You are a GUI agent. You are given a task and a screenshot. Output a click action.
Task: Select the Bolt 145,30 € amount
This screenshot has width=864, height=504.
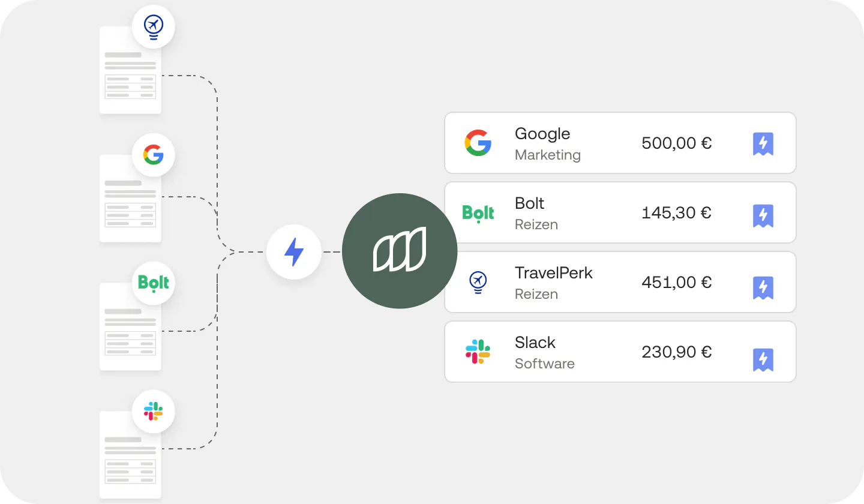click(676, 212)
